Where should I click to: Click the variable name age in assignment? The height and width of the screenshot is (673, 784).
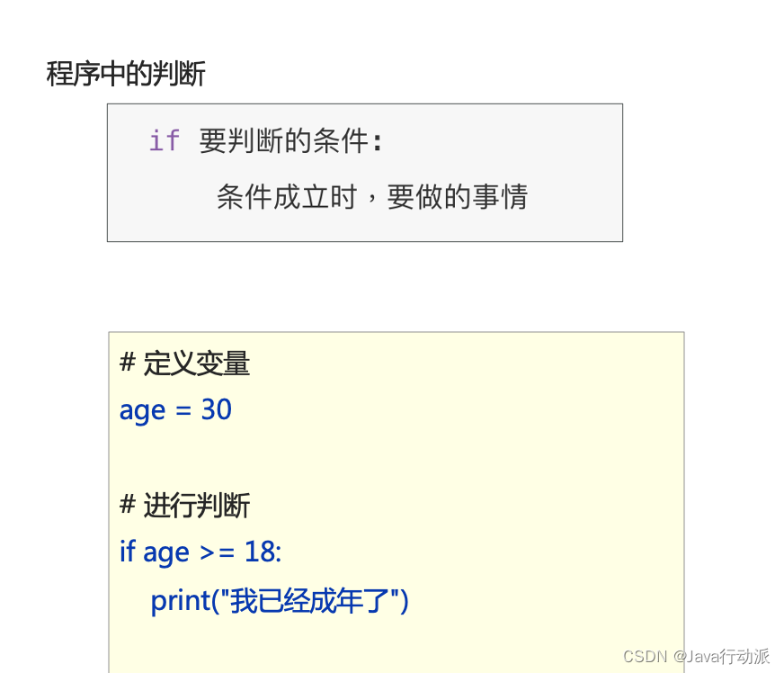click(142, 410)
